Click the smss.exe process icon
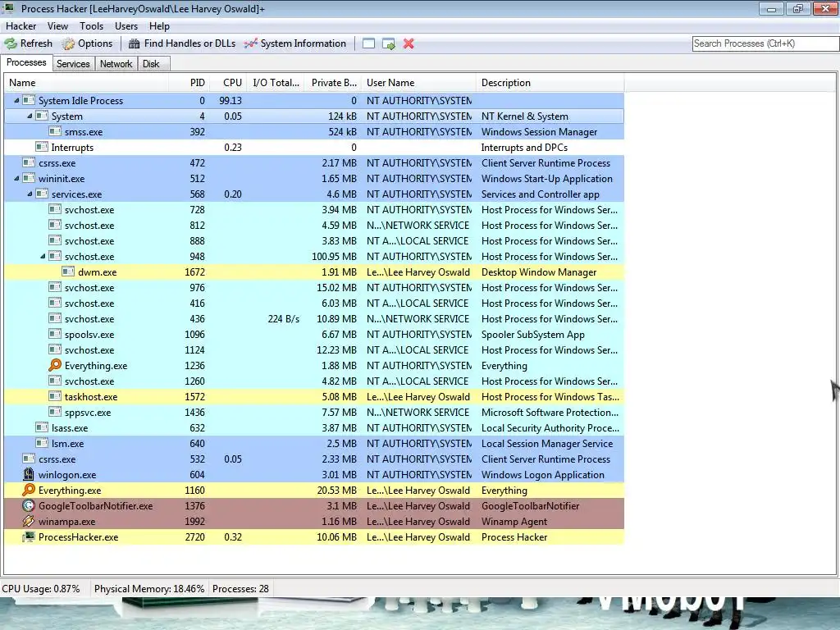840x630 pixels. (55, 131)
